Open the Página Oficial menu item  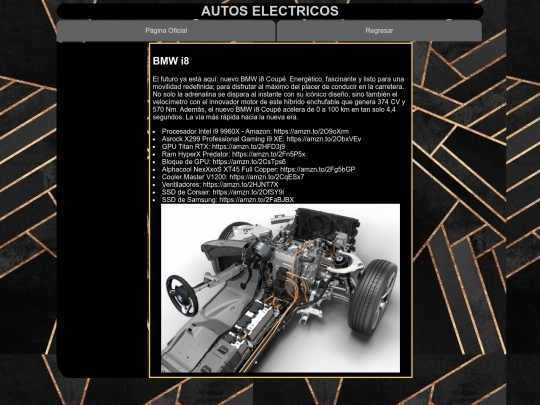click(166, 31)
